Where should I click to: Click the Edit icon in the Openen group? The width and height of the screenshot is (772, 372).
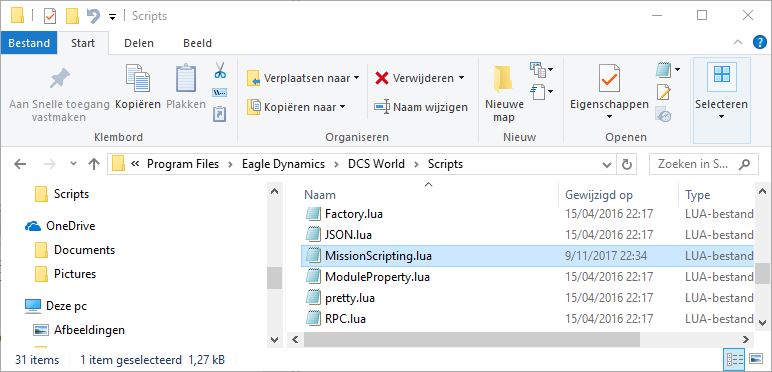663,93
